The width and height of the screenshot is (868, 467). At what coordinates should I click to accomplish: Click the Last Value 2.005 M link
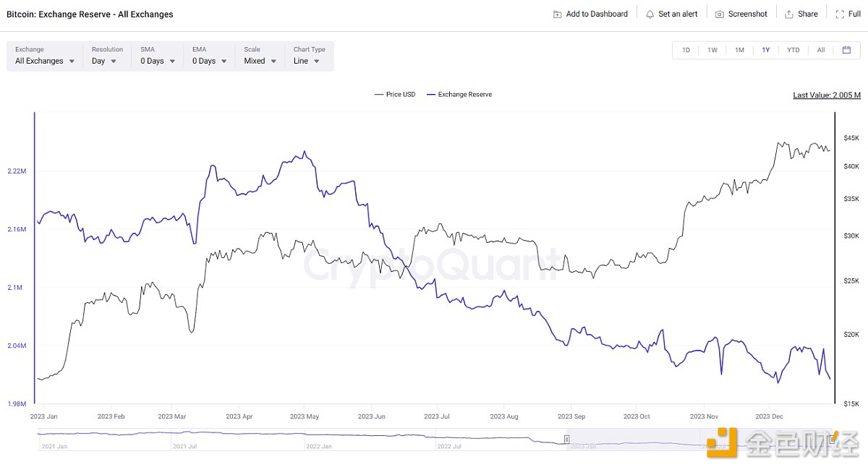[826, 95]
